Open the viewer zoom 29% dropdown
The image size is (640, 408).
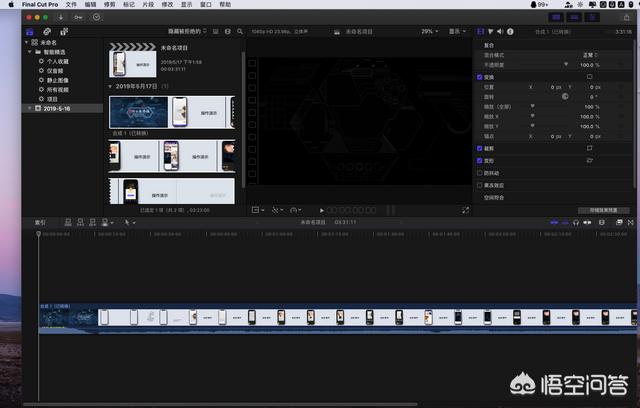point(430,31)
